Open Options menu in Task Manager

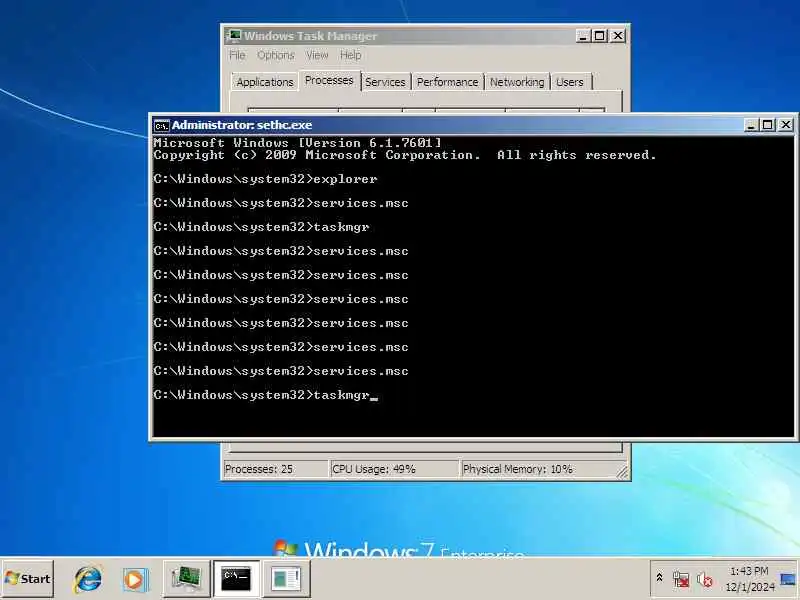point(276,55)
